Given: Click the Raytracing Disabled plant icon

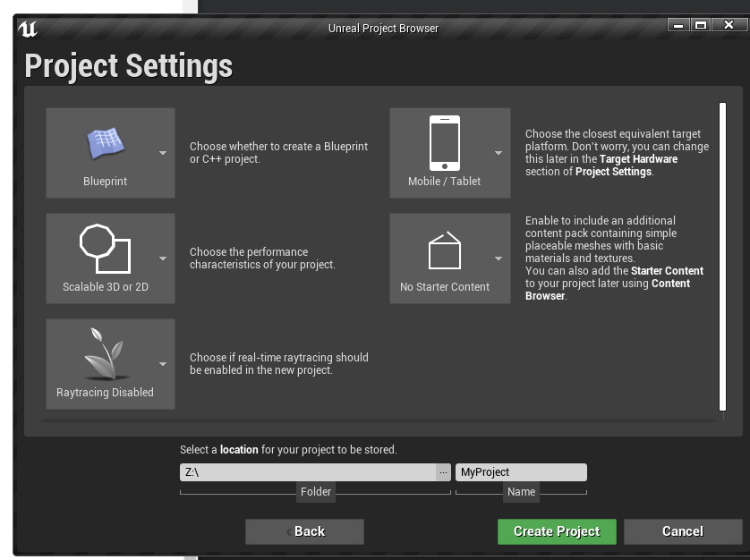Looking at the screenshot, I should click(106, 353).
